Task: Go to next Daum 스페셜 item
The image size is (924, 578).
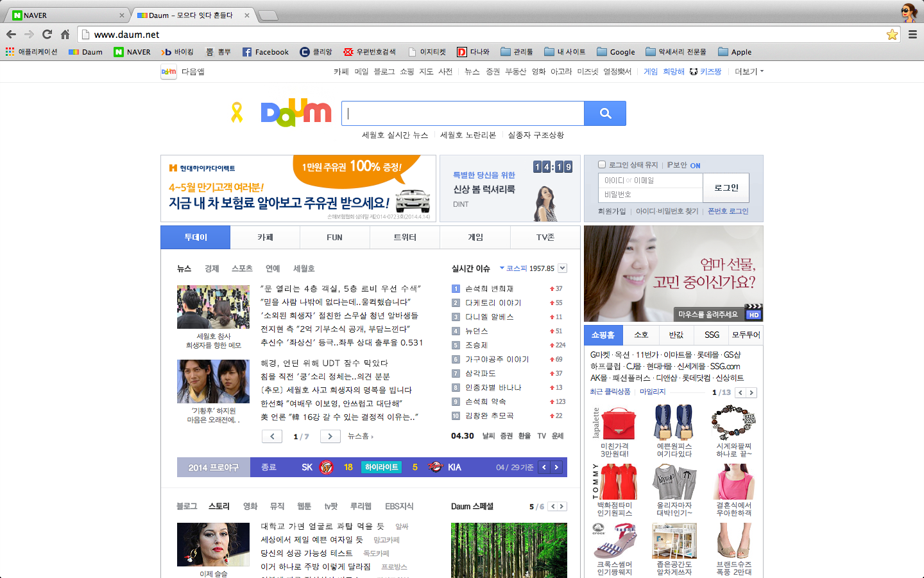Action: 562,507
